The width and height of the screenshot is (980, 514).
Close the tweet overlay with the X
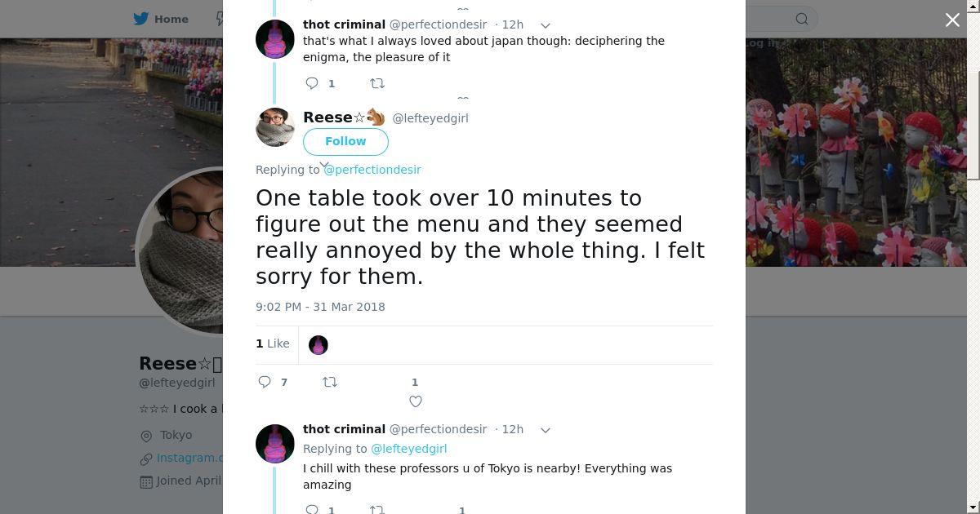click(x=952, y=20)
